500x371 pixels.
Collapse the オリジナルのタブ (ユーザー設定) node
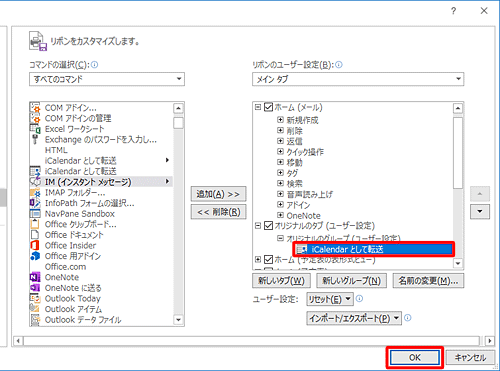point(258,226)
